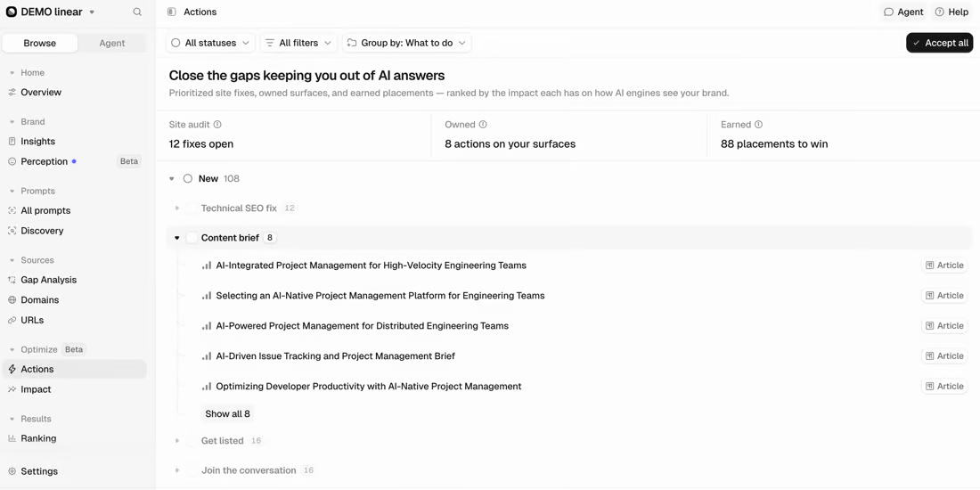Click the info icon next to Earned
The image size is (980, 490).
tap(758, 125)
